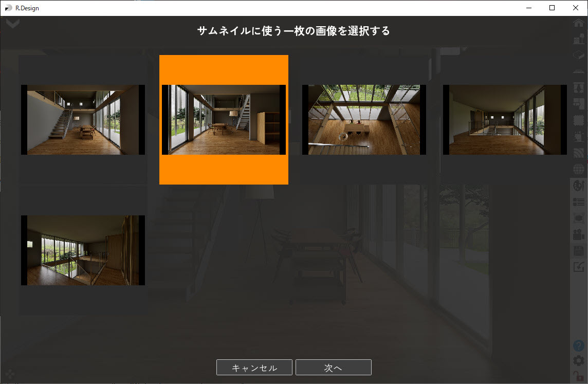Image resolution: width=588 pixels, height=384 pixels.
Task: Toggle the red unlock padlock icon
Action: [579, 376]
